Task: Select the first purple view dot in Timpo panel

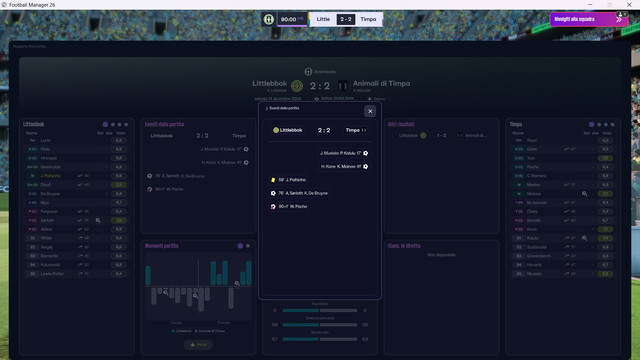Action: 591,124
